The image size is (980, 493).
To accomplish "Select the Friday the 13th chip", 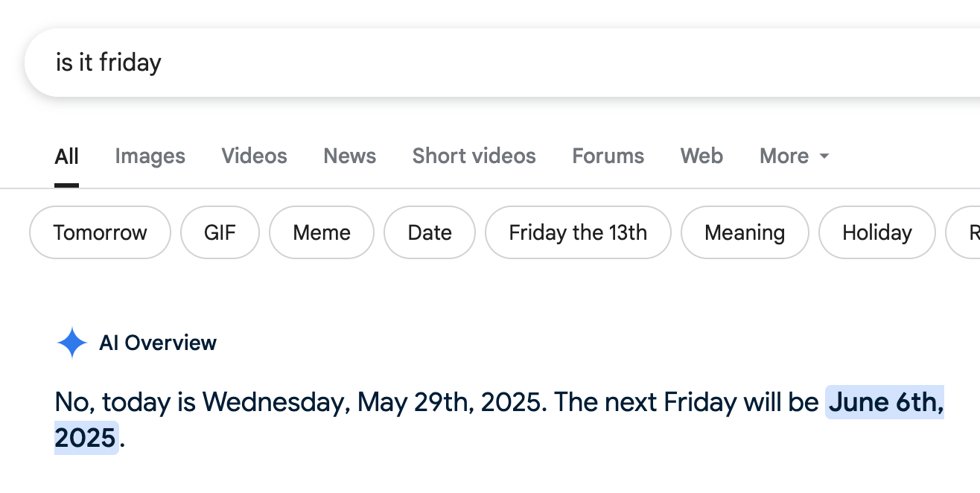I will [577, 232].
